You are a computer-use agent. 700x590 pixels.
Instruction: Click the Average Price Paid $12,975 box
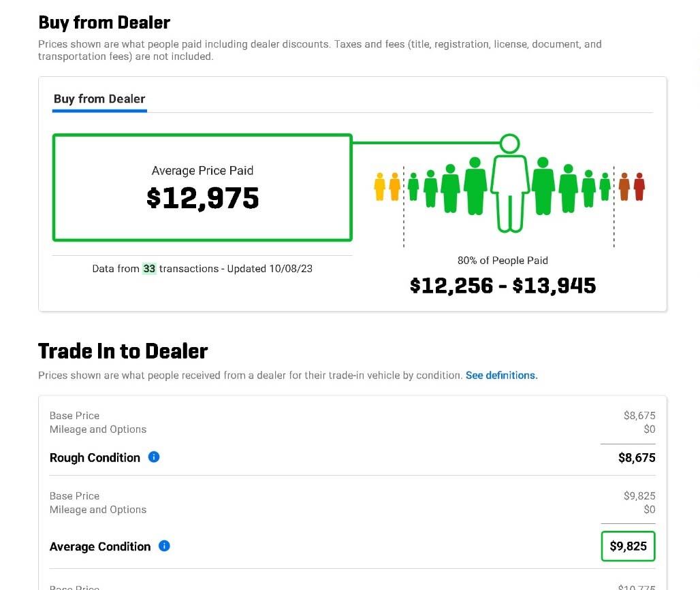pos(202,188)
